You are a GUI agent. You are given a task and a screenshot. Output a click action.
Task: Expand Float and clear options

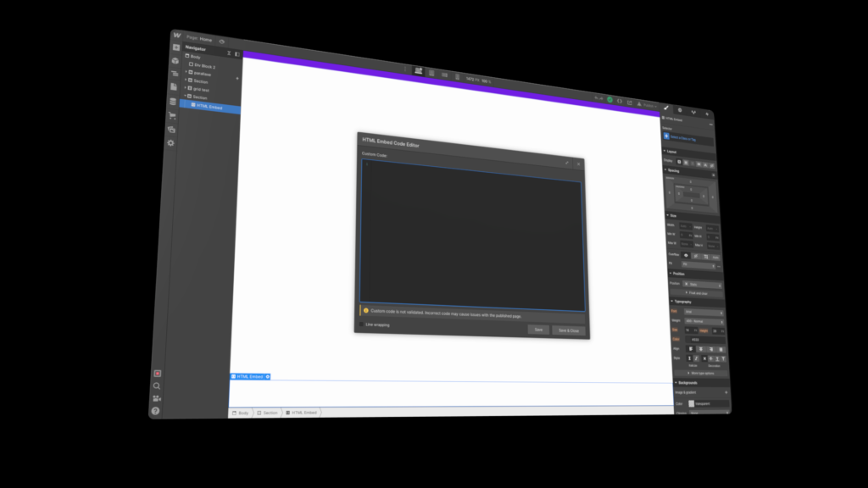pos(697,293)
